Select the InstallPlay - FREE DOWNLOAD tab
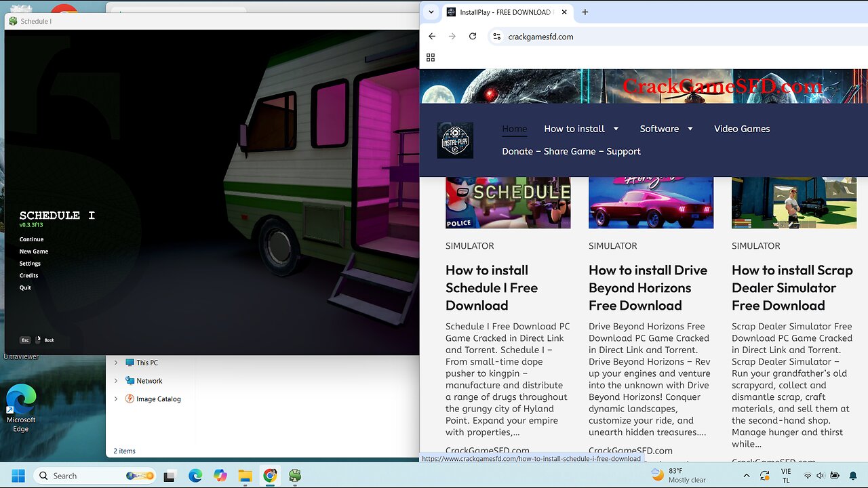 pyautogui.click(x=507, y=12)
